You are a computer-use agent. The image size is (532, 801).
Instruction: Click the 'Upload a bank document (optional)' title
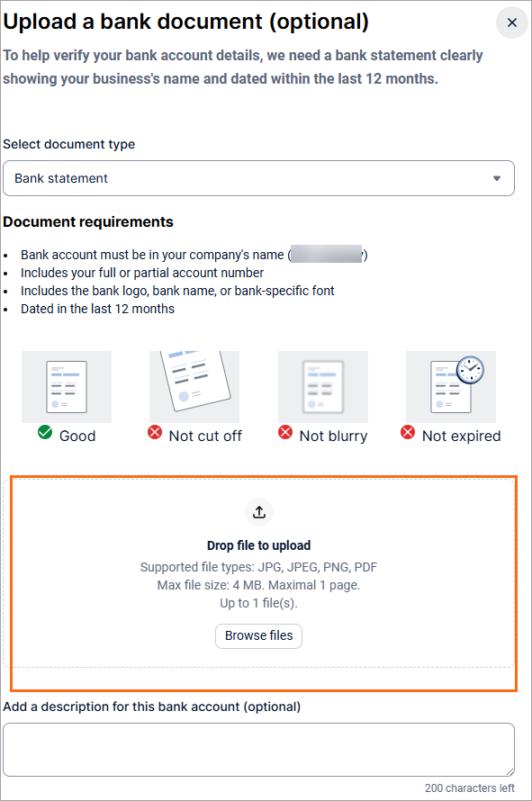(186, 22)
